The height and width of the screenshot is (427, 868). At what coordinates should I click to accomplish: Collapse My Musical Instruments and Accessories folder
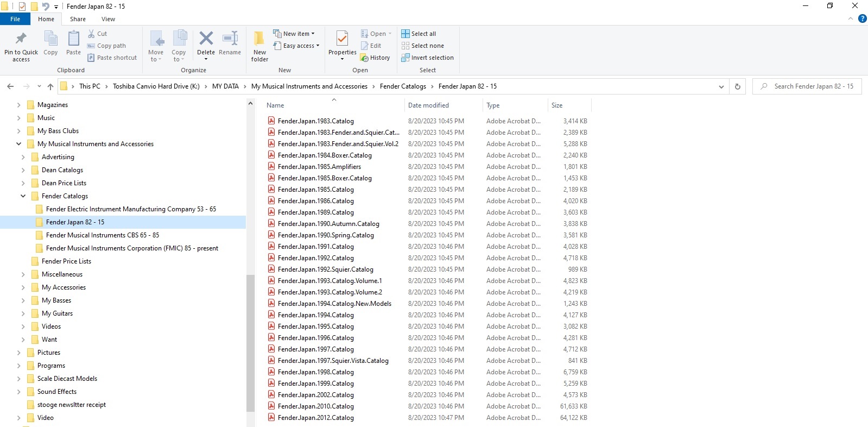point(18,144)
